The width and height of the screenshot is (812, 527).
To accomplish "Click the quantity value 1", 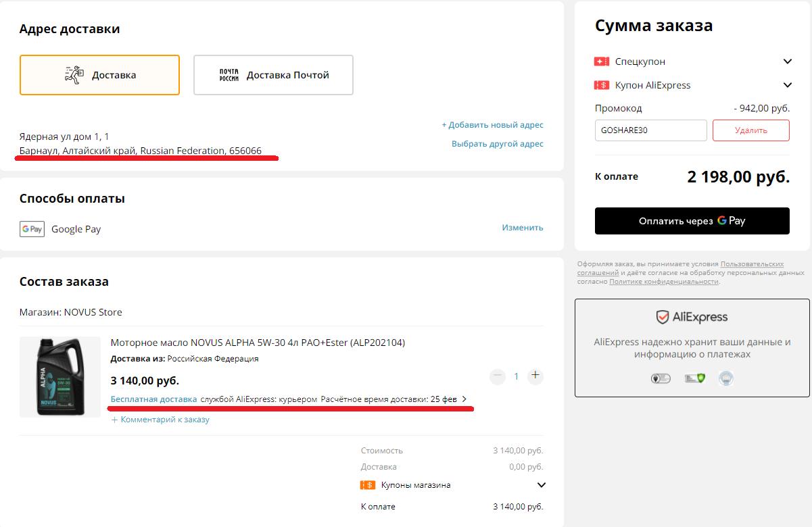I will point(517,376).
